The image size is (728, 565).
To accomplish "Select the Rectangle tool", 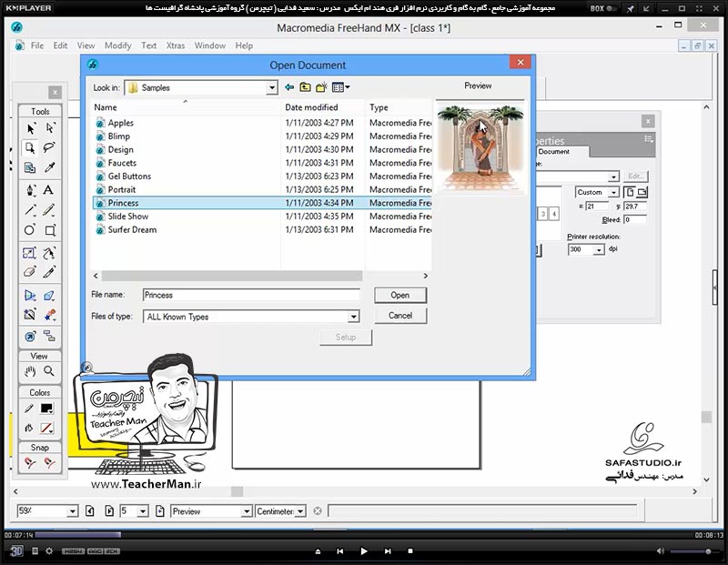I will [x=50, y=230].
